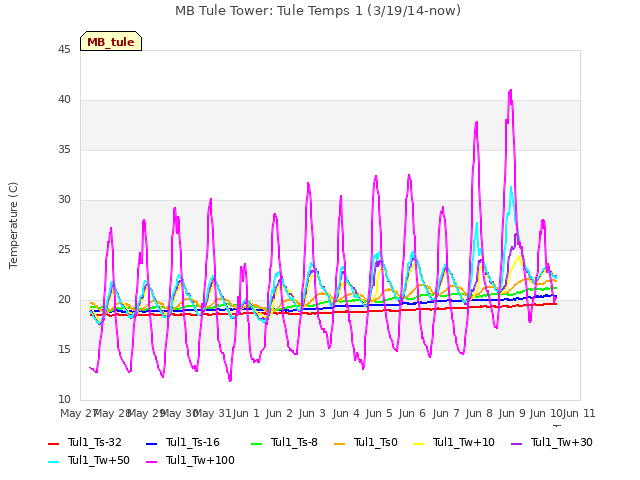Screen dimensions: 640x480
Task: Click the 40 y-axis tick label
Action: (x=64, y=100)
